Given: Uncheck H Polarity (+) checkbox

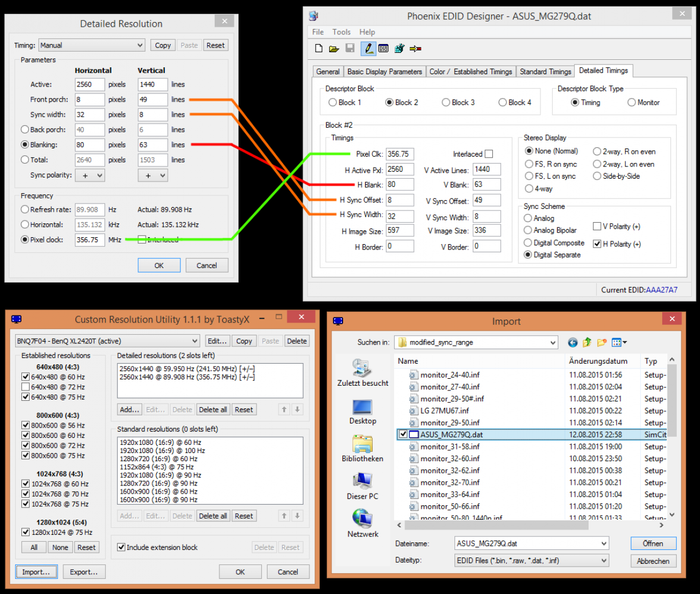Looking at the screenshot, I should (597, 244).
